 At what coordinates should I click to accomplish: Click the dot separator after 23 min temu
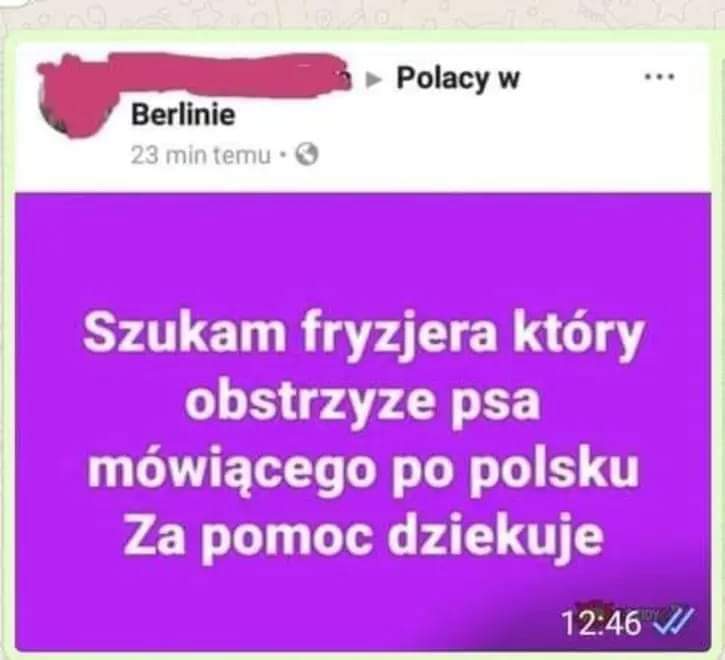(x=283, y=155)
